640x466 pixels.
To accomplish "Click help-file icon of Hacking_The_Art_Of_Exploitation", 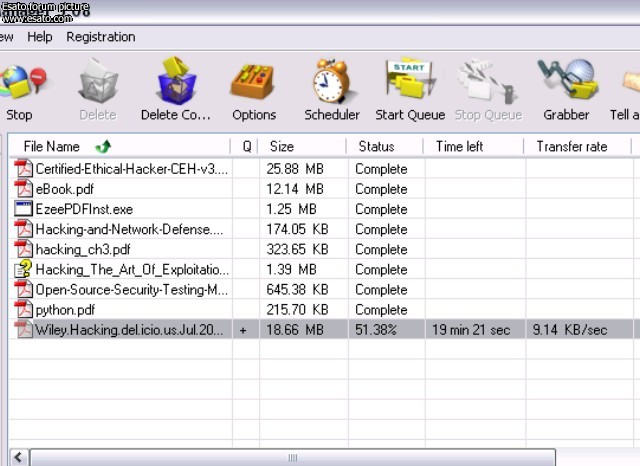I will point(23,269).
